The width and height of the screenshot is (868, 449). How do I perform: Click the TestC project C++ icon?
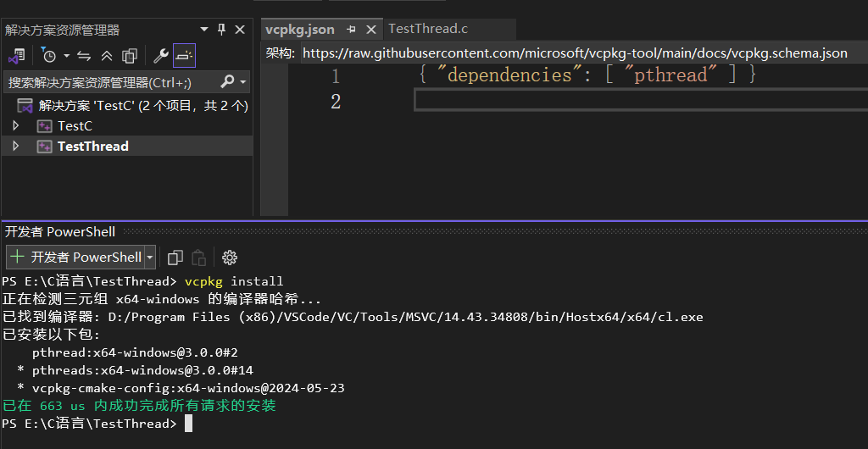[44, 126]
